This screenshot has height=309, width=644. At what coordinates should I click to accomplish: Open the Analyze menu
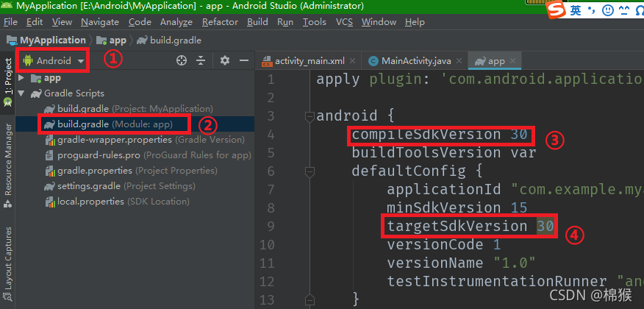pos(176,22)
